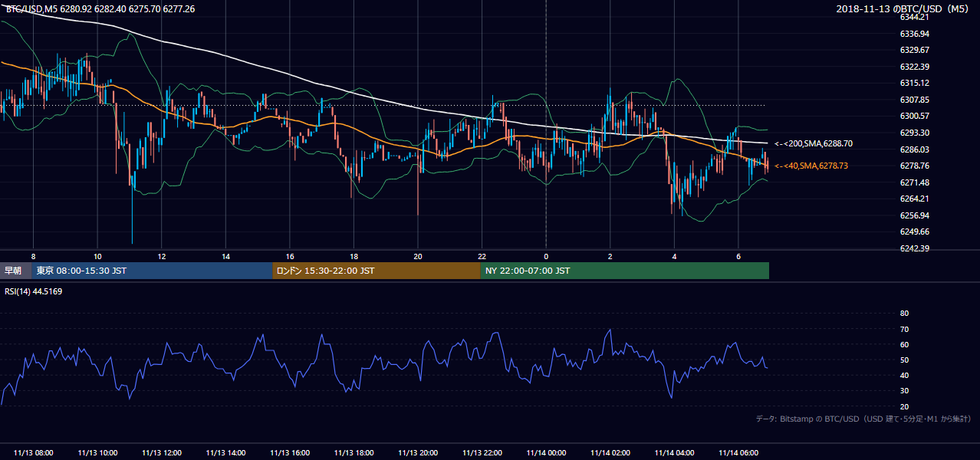Screen dimensions: 980x460
Task: Click the Bitstamp data source note
Action: (863, 419)
